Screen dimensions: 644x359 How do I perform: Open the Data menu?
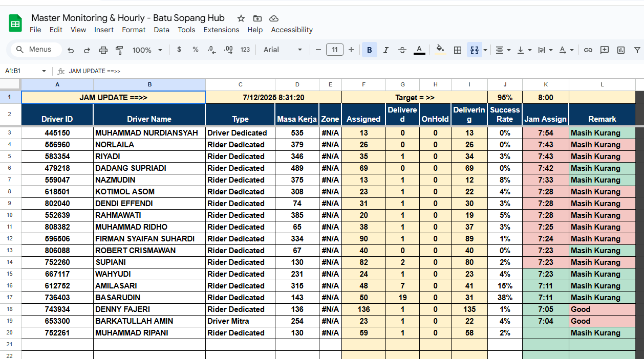click(x=161, y=30)
